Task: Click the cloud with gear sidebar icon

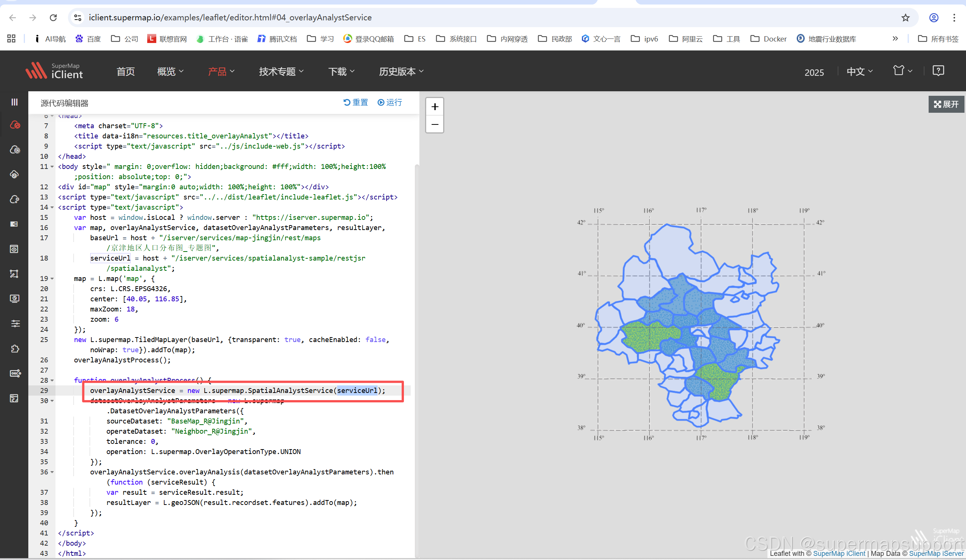Action: pyautogui.click(x=15, y=199)
